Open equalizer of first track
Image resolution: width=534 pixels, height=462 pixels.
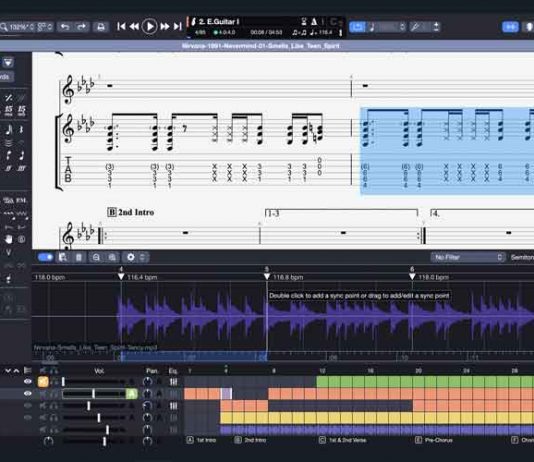coord(173,382)
